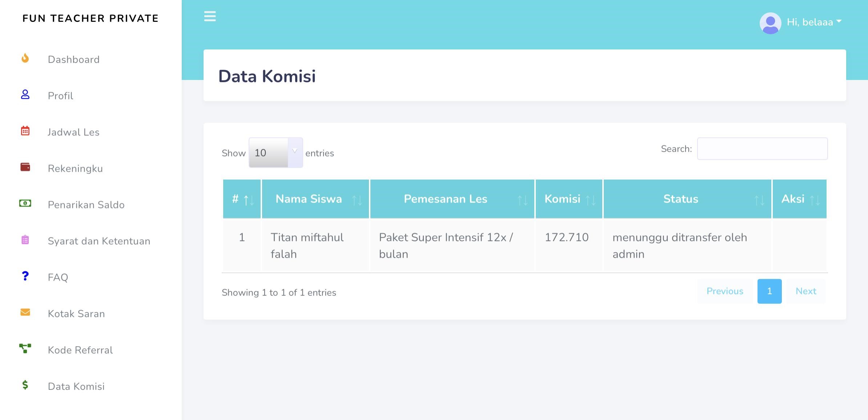The height and width of the screenshot is (420, 868).
Task: Sort the table by Komisi column
Action: (569, 199)
